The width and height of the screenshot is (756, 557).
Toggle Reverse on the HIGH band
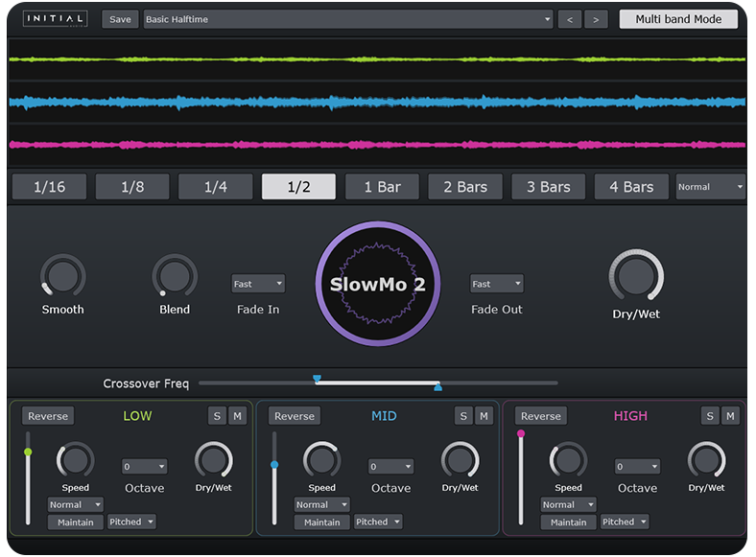click(x=541, y=416)
